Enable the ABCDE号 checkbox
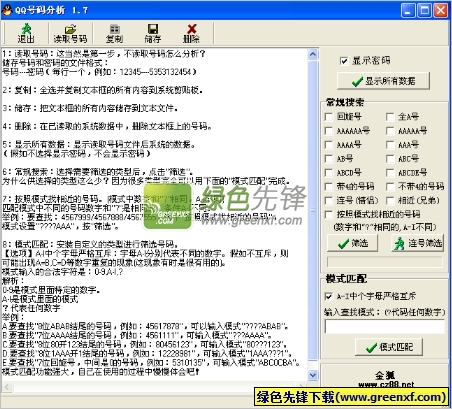 (390, 173)
